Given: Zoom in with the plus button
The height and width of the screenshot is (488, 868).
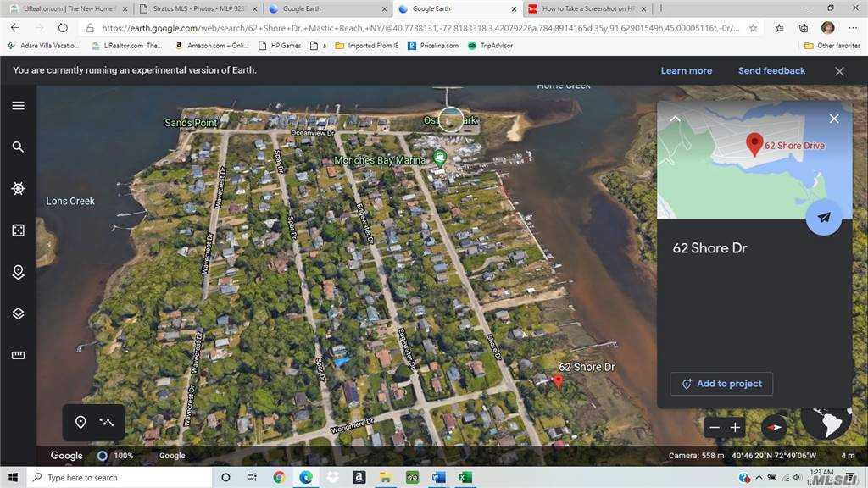Looking at the screenshot, I should [x=736, y=427].
